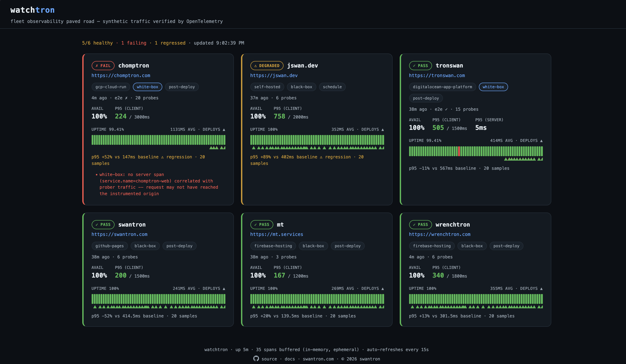Click the post-deploy tag on mt card
The image size is (626, 364).
(x=348, y=246)
